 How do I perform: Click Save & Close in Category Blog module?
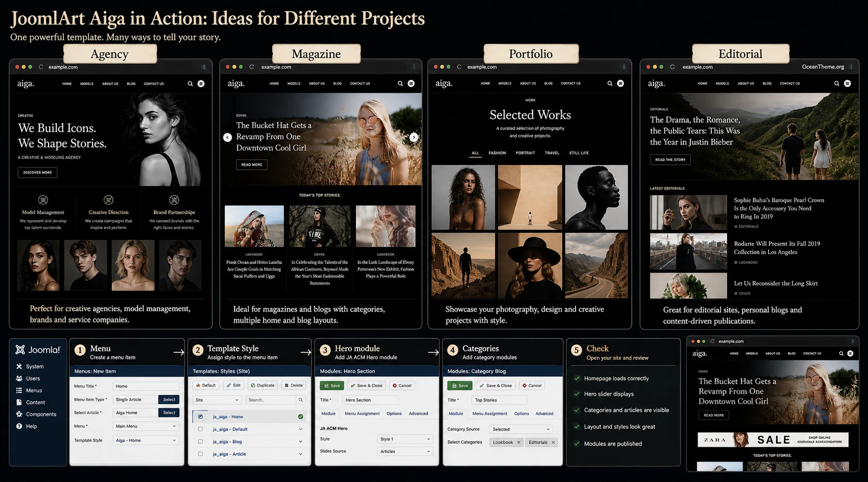[x=496, y=386]
